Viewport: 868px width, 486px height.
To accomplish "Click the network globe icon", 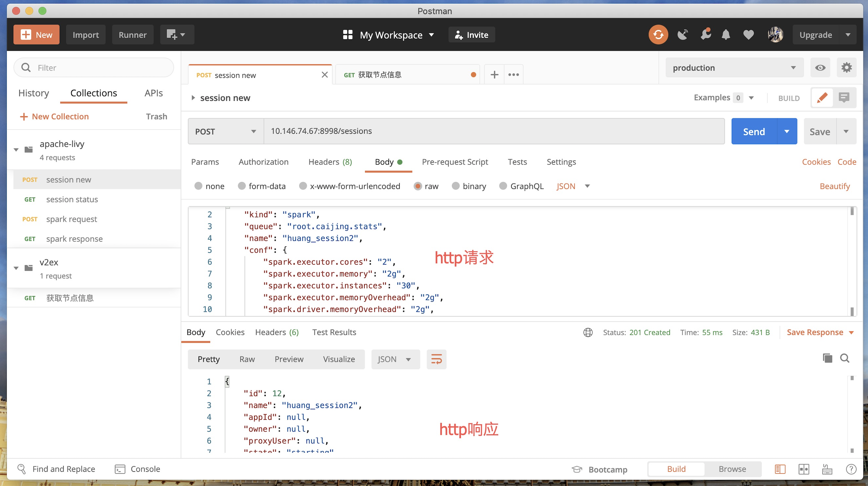I will (588, 332).
